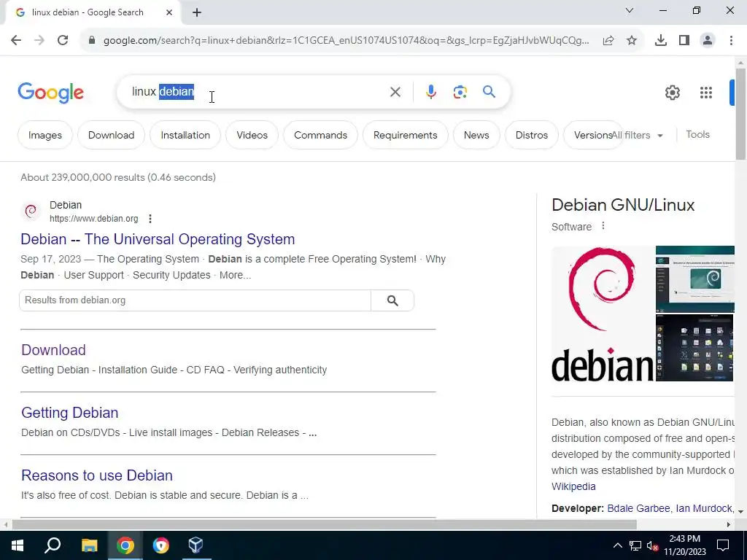Clear the Google search box
The height and width of the screenshot is (560, 747).
[x=395, y=91]
